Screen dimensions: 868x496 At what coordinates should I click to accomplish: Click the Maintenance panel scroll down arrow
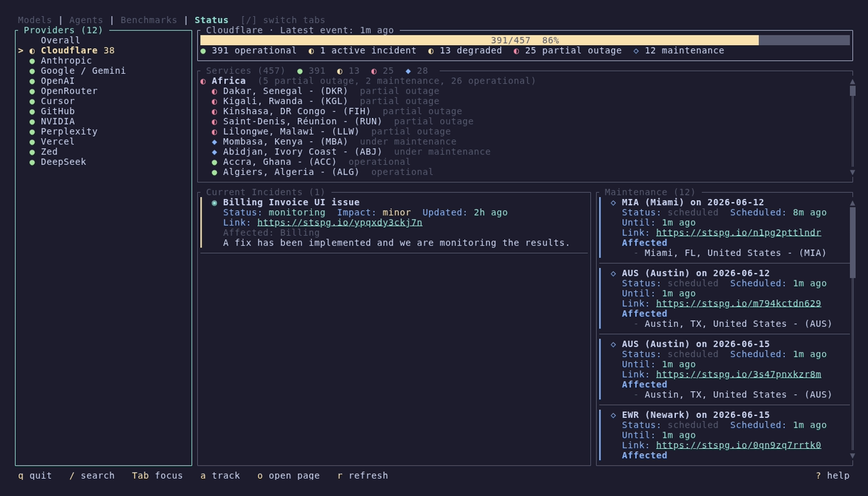click(852, 456)
